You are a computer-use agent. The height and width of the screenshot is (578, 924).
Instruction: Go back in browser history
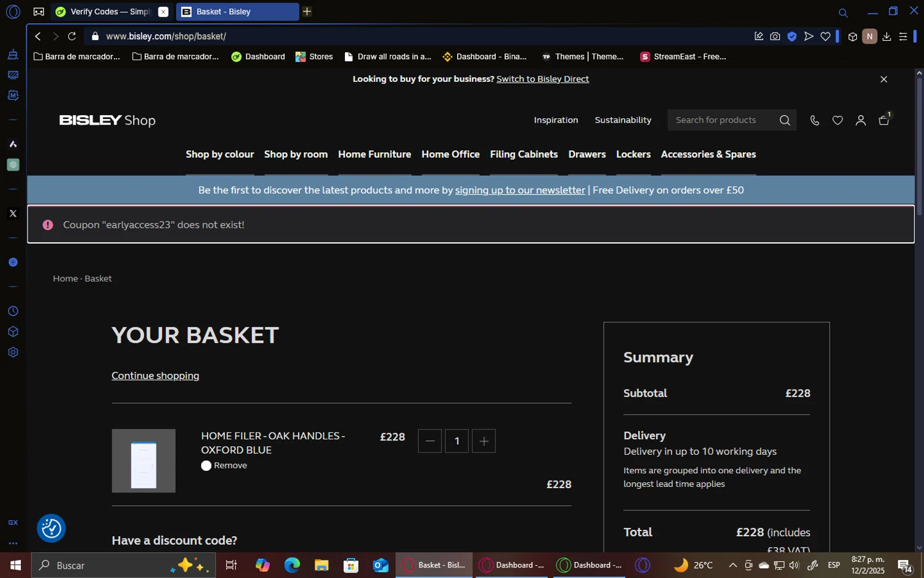pyautogui.click(x=38, y=36)
